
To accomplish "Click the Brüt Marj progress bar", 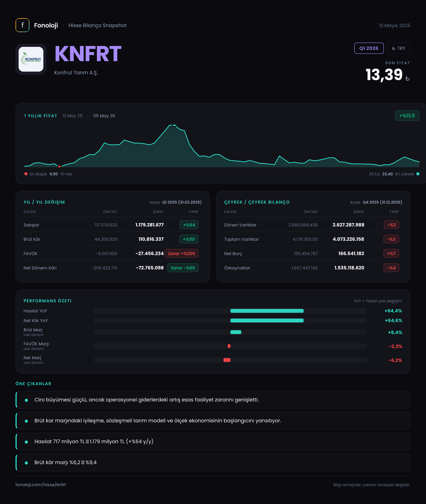I will click(x=230, y=332).
